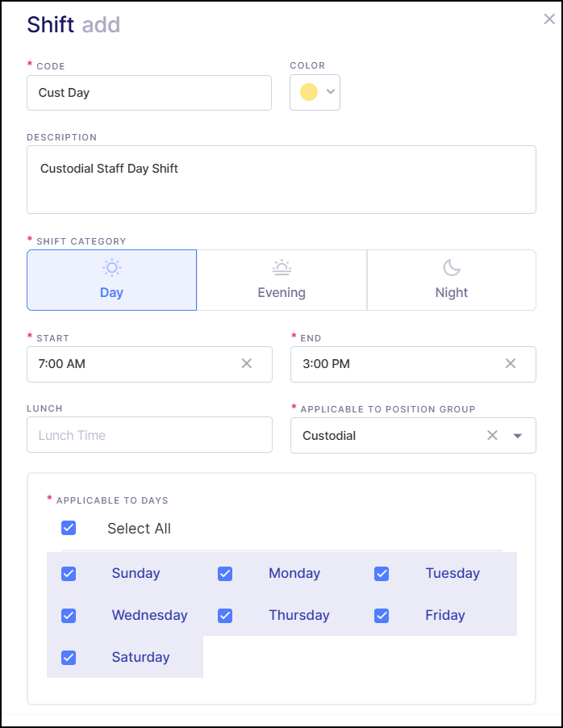The width and height of the screenshot is (563, 728).
Task: Toggle the Thursday checkbox
Action: (225, 616)
